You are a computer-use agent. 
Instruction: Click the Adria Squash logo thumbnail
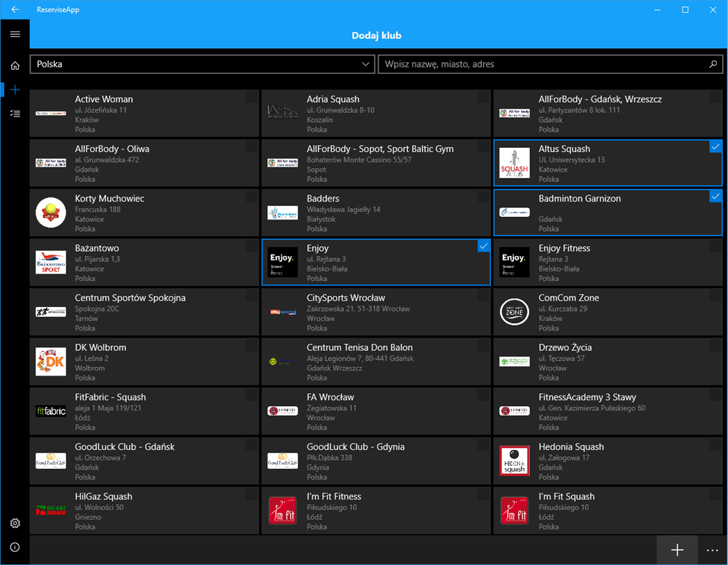pos(282,112)
